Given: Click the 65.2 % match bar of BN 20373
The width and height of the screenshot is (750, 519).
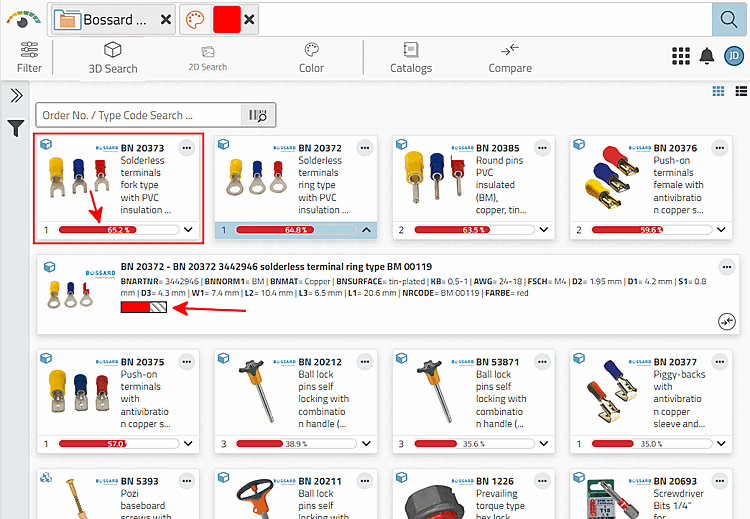Looking at the screenshot, I should coord(119,230).
